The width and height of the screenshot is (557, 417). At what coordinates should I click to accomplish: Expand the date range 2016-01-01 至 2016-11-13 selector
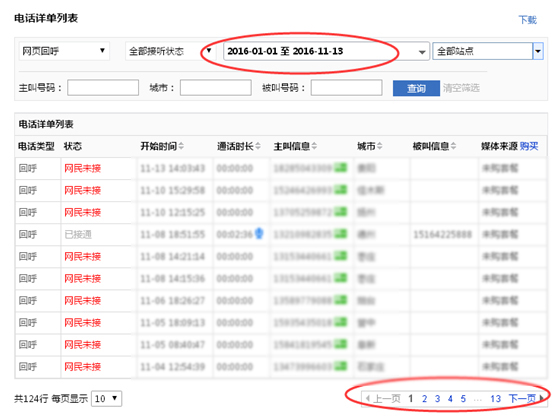pyautogui.click(x=326, y=51)
